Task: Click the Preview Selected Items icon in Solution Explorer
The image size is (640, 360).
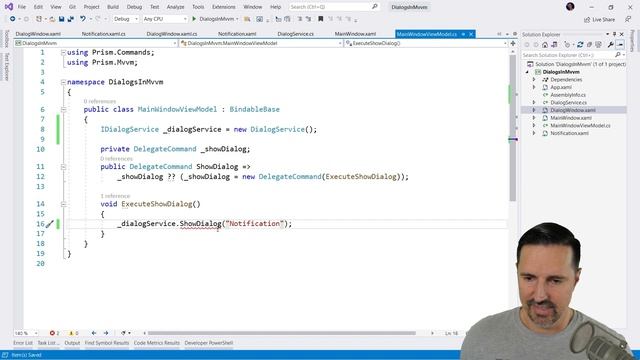Action: coord(620,45)
